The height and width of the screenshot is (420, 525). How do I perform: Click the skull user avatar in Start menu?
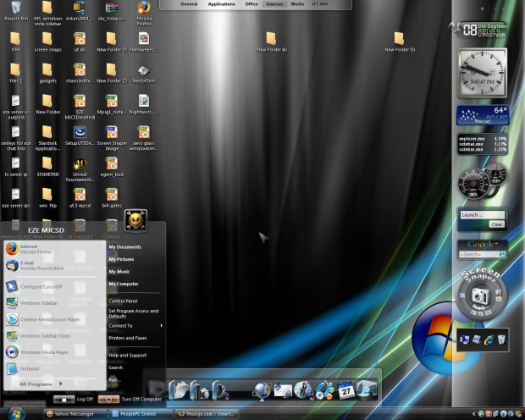click(135, 220)
